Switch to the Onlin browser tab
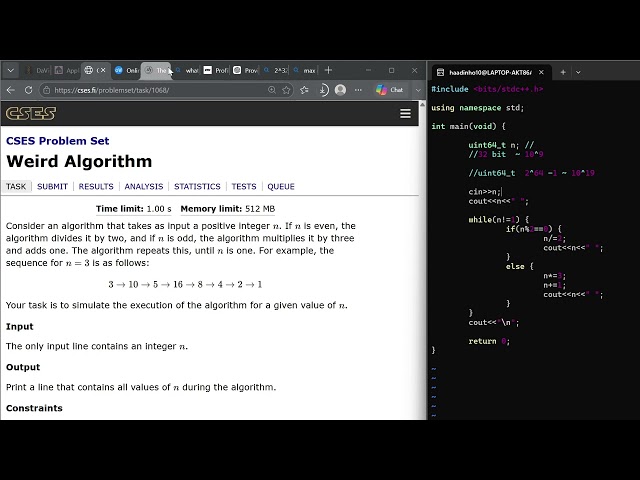This screenshot has width=640, height=480. pyautogui.click(x=126, y=71)
